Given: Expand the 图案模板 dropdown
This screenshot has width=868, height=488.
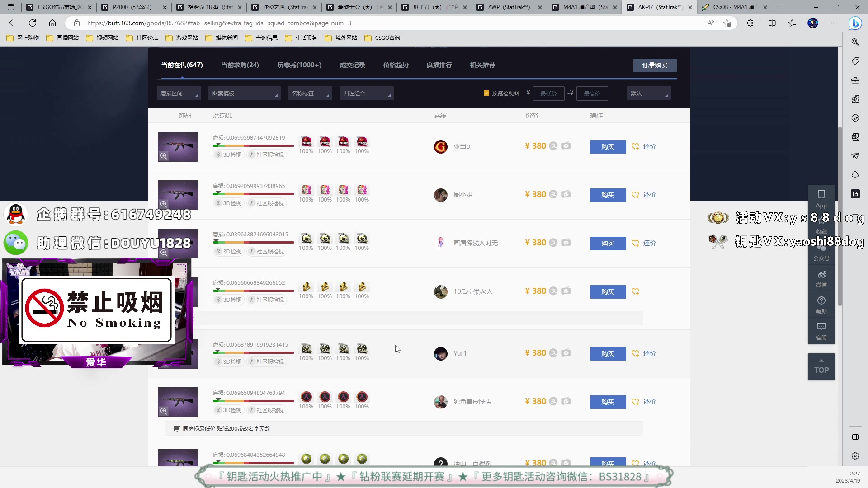Looking at the screenshot, I should coord(244,93).
